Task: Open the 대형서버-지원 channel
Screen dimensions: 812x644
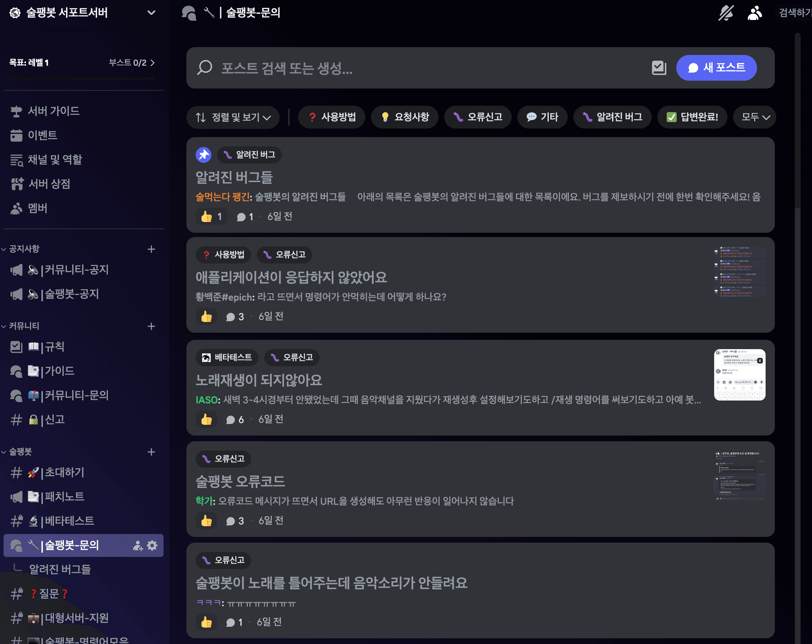Action: tap(83, 618)
